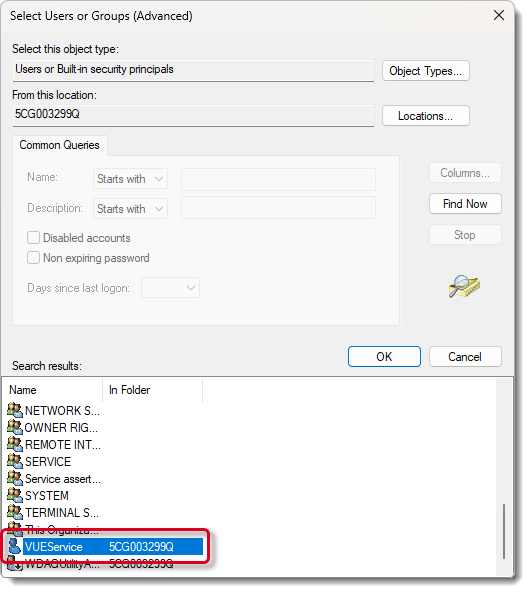Open the Object Types dialog
Image resolution: width=530 pixels, height=593 pixels.
pyautogui.click(x=426, y=71)
